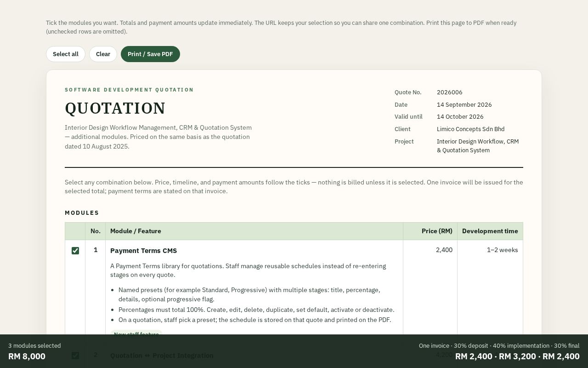The image size is (588, 368).
Task: Click valid-until date 14 October 2026
Action: click(460, 117)
